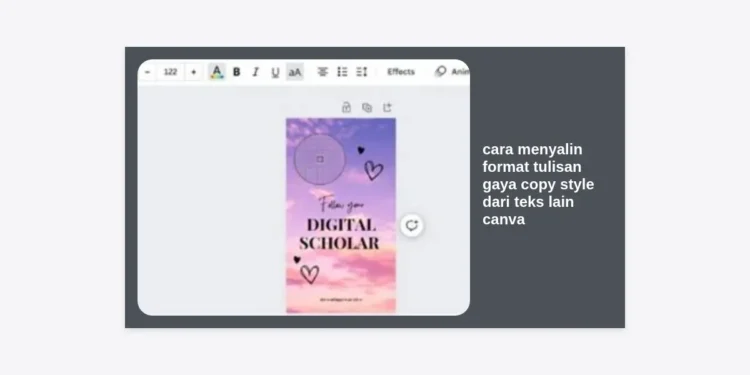Toggle bold formatting

click(x=236, y=72)
